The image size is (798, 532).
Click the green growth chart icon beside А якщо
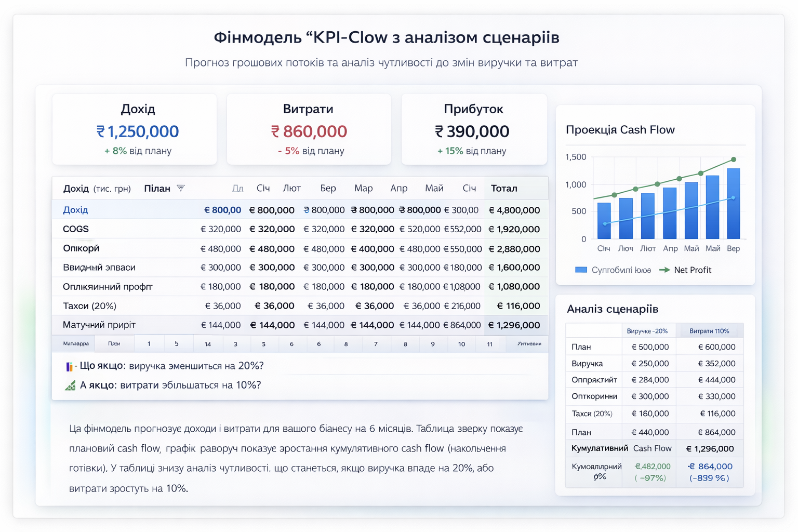71,385
